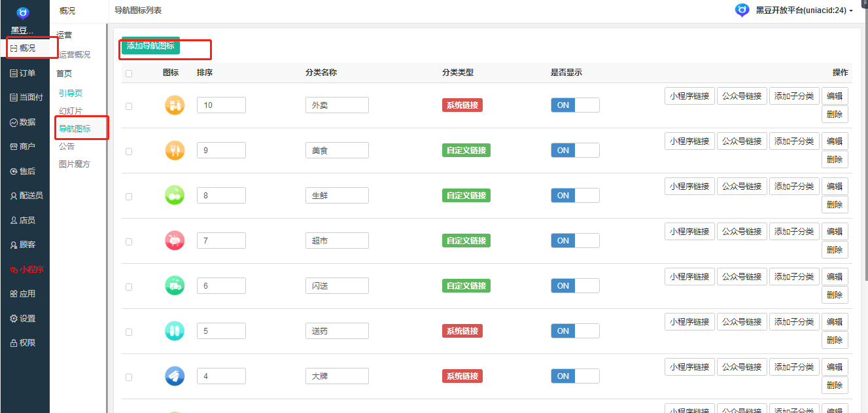Click 编辑 for the 大牌 row
Image resolution: width=868 pixels, height=413 pixels.
tap(835, 367)
